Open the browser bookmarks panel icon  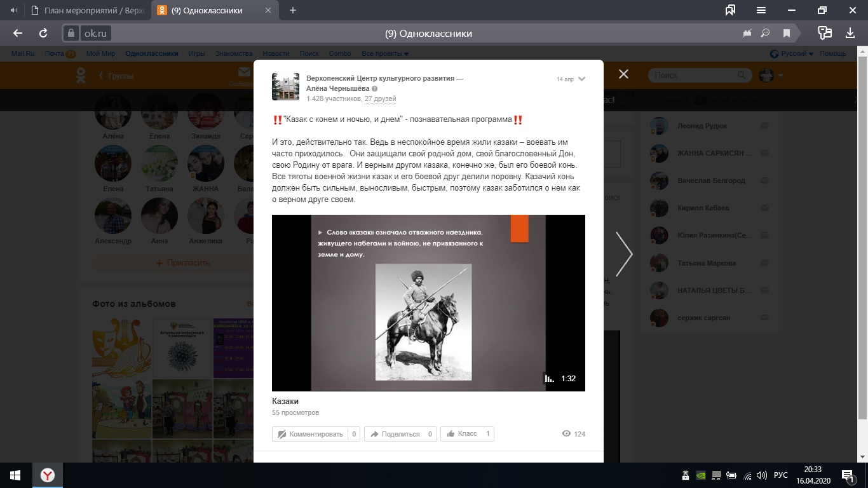pos(730,10)
